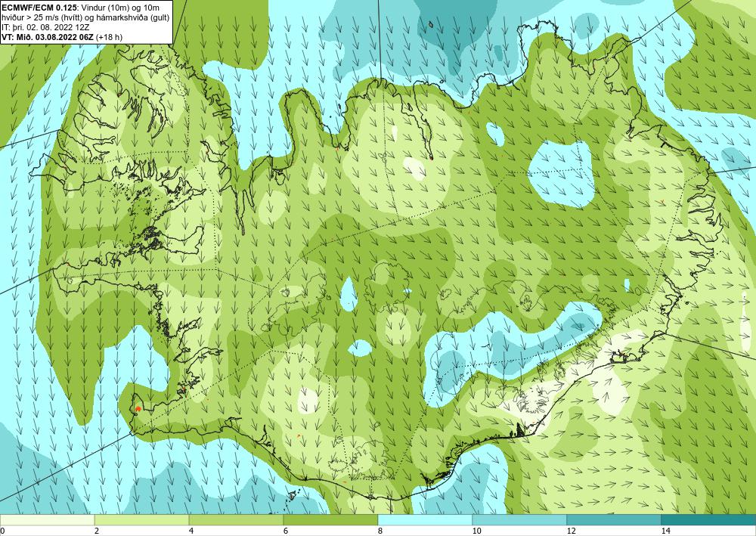Click the '(+18 h)' forecast offset text

click(110, 36)
